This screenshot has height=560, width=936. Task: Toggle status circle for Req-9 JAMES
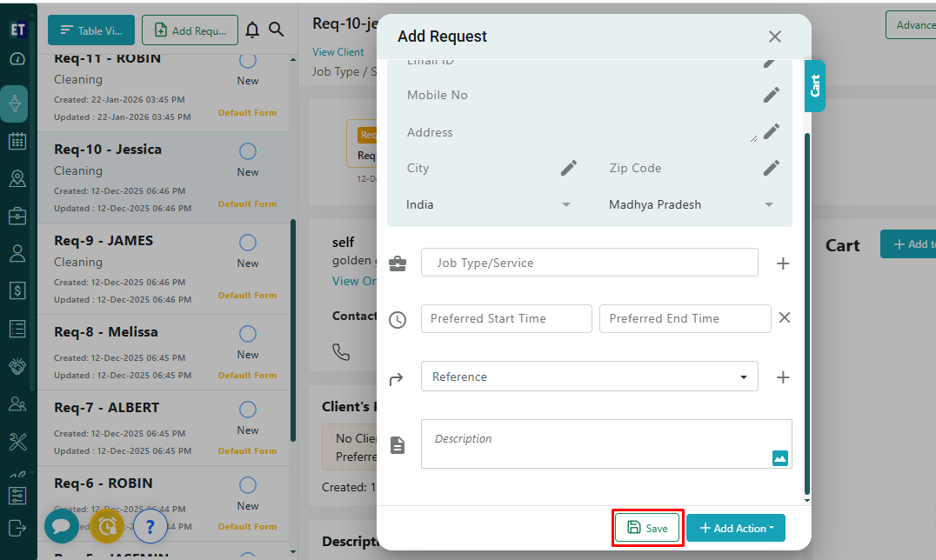pyautogui.click(x=248, y=243)
